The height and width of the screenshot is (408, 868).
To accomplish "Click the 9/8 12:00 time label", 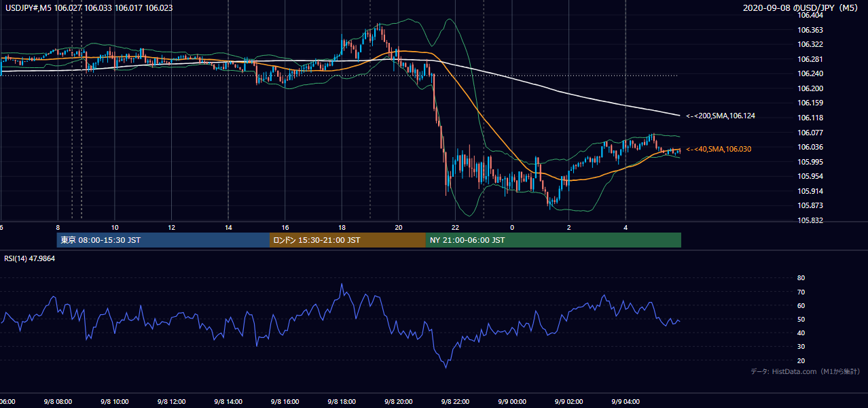I will pyautogui.click(x=171, y=401).
